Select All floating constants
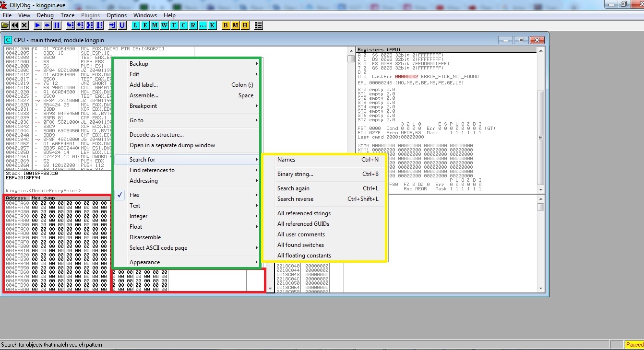644x350 pixels. coord(324,256)
